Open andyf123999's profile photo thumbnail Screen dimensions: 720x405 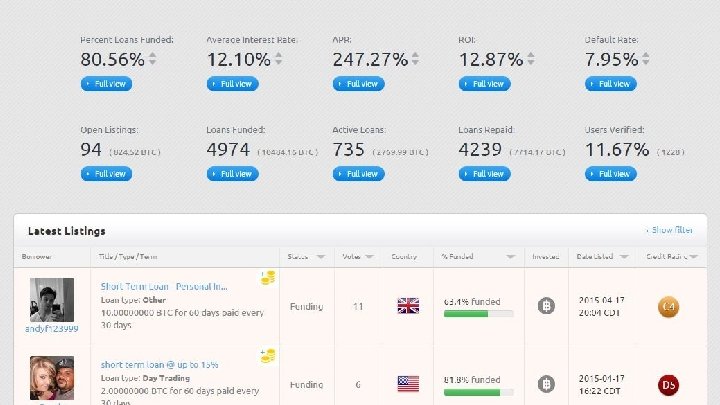coord(50,298)
